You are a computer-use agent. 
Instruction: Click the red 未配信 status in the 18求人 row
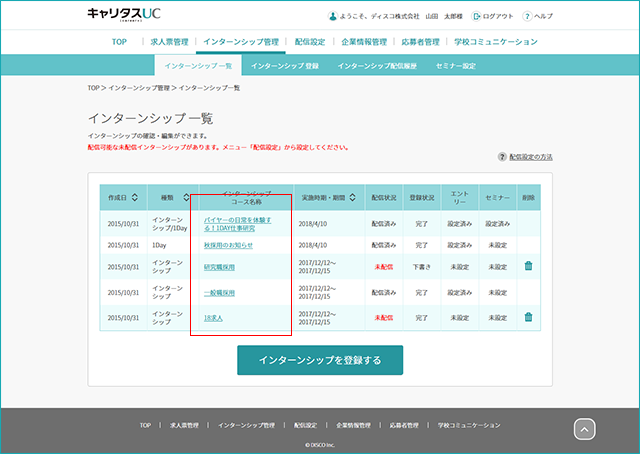tap(384, 318)
